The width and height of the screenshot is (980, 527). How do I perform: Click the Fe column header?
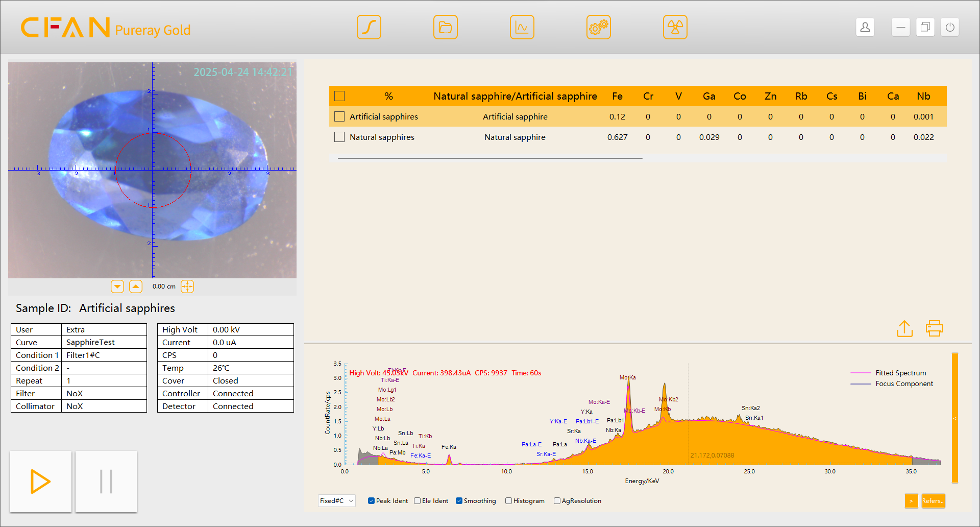tap(617, 96)
